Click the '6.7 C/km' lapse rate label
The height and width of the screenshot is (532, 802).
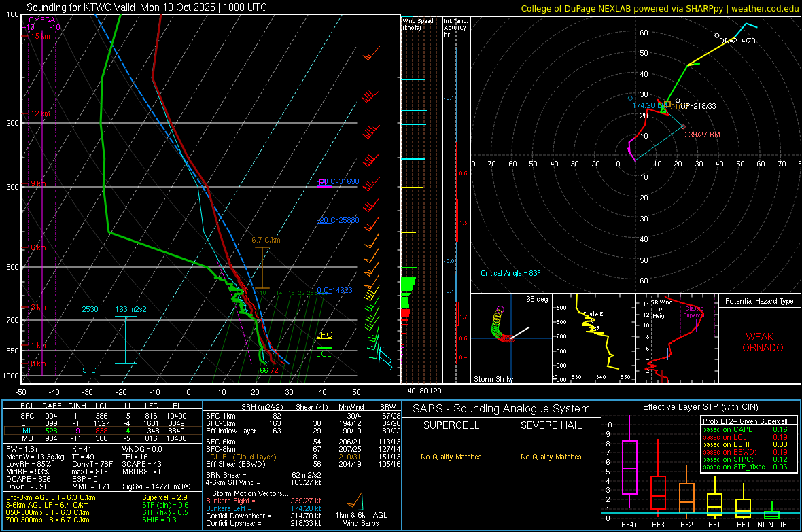266,240
